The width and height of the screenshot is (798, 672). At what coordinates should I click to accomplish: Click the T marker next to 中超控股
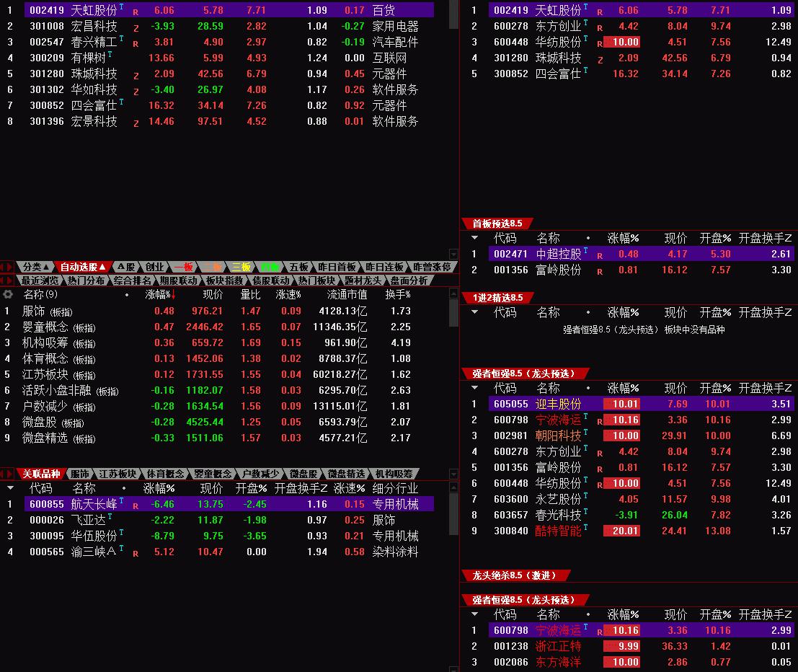[x=586, y=250]
